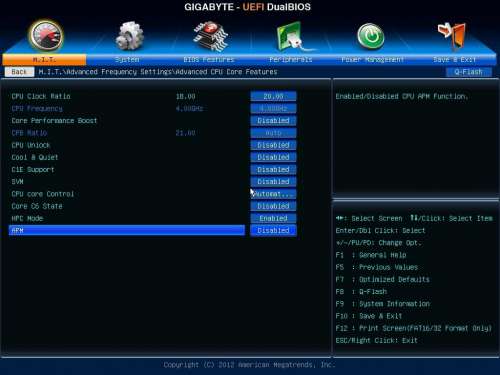
Task: Select the Cool & Quiet row label
Action: (35, 157)
